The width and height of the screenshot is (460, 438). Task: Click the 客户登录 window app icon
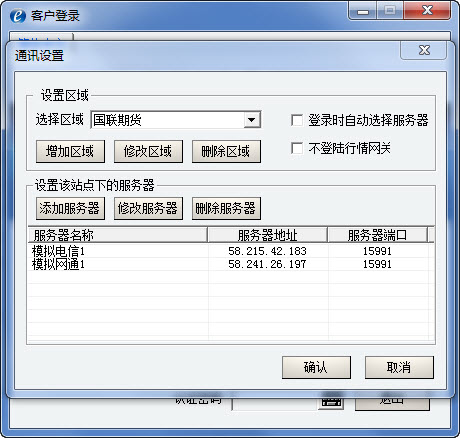pos(17,16)
